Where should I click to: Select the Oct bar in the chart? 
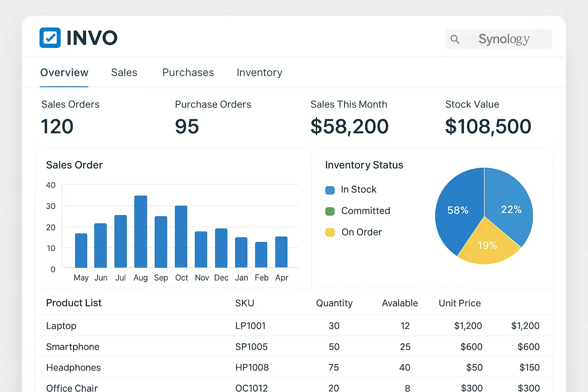pyautogui.click(x=181, y=237)
